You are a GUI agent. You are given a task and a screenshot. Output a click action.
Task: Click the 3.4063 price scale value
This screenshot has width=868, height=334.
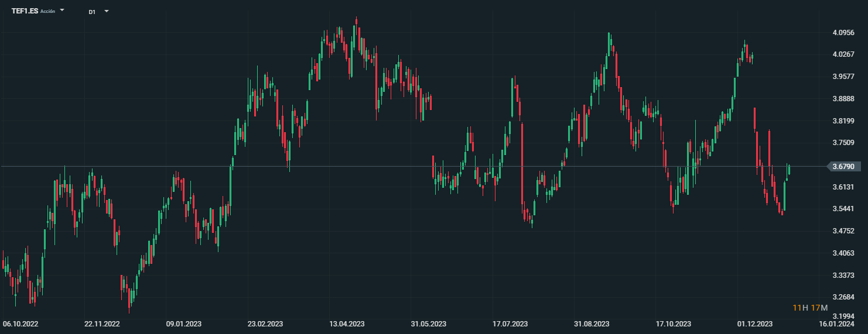[843, 253]
